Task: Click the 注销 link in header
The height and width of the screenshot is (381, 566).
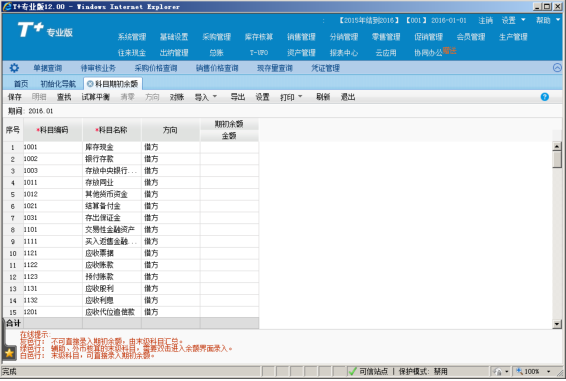Action: click(486, 20)
